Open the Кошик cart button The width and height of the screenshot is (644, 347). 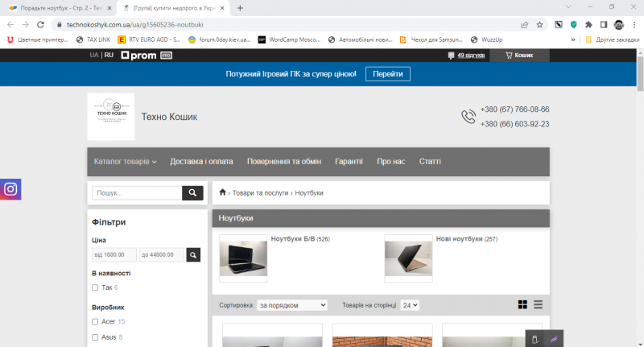519,56
